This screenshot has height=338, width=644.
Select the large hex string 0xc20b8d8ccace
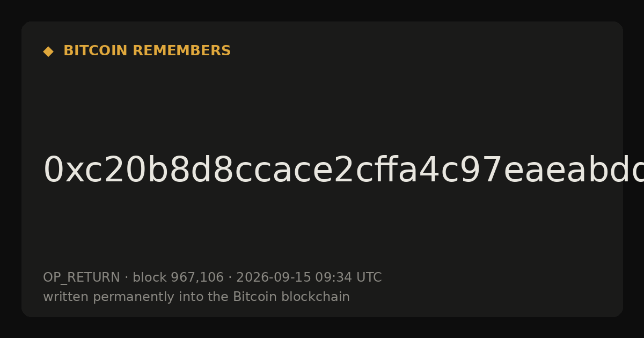[343, 171]
